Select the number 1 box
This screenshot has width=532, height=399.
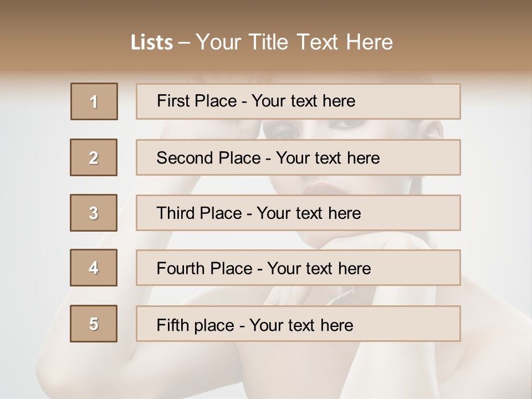point(94,101)
